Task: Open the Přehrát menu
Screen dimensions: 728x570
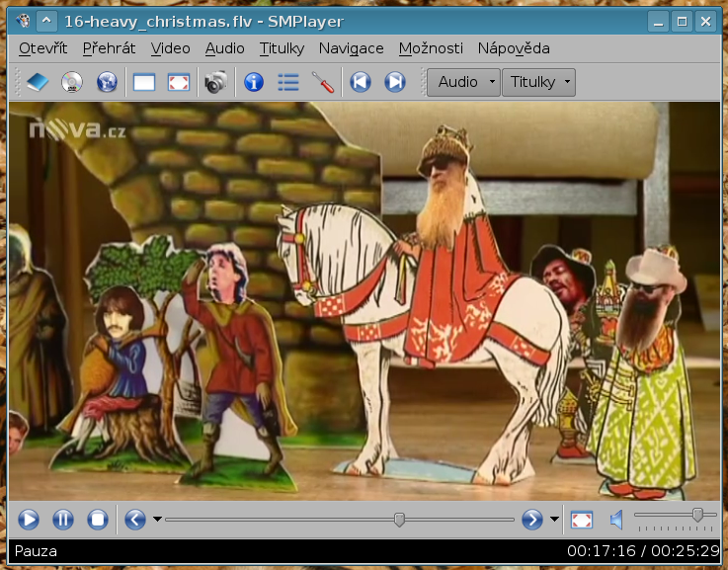Action: coord(109,48)
